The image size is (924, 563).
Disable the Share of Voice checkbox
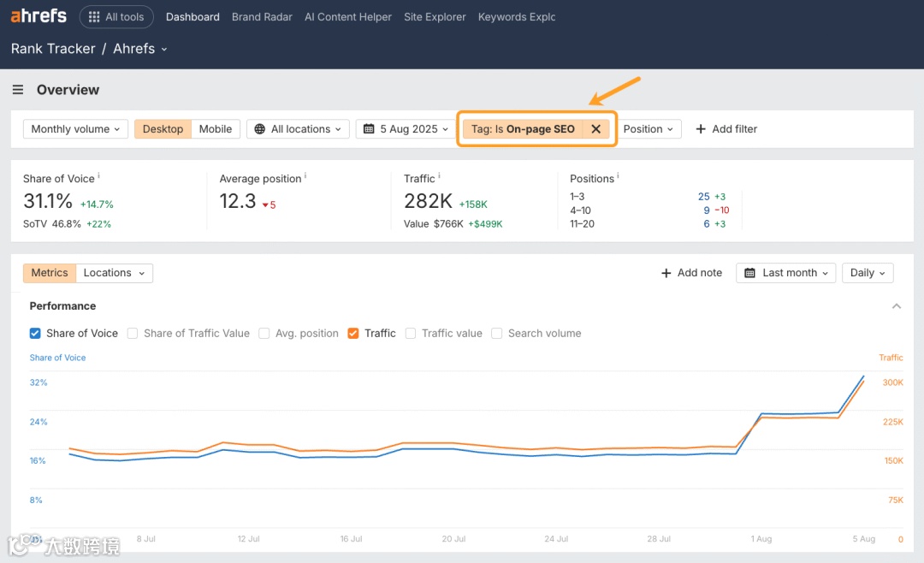[34, 333]
